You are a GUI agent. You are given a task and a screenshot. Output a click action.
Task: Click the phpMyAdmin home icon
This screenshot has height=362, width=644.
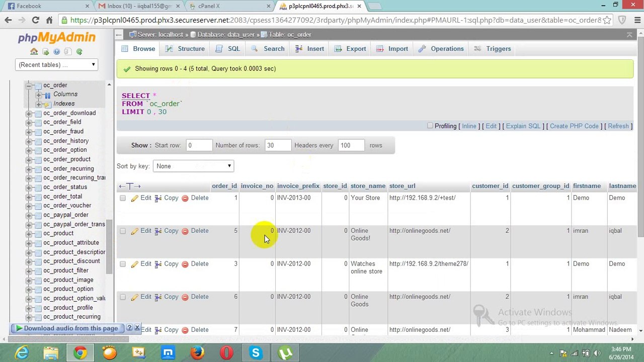(34, 52)
